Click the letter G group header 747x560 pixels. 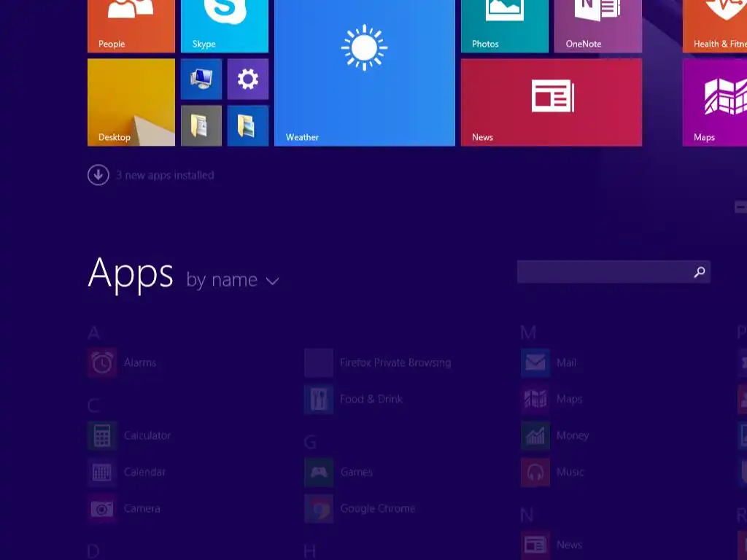click(310, 443)
